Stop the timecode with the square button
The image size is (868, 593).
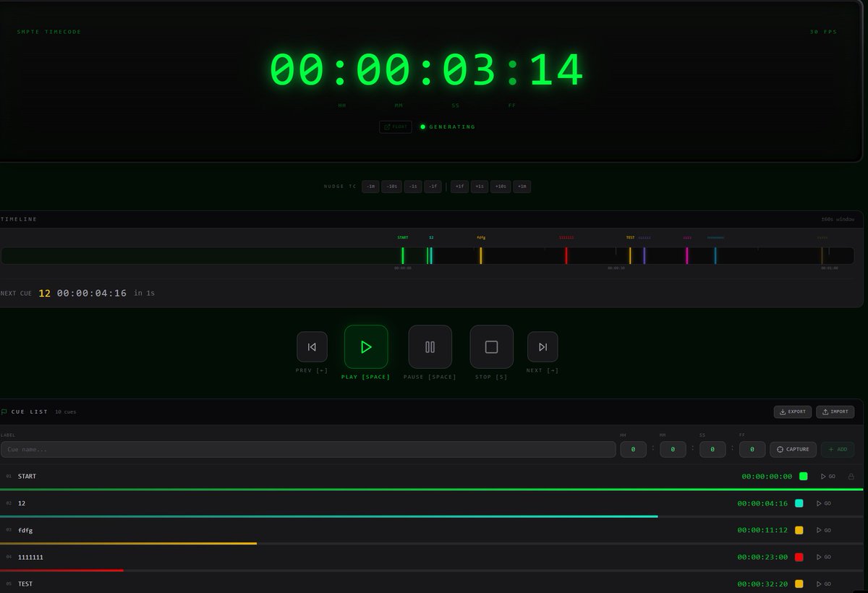tap(492, 347)
